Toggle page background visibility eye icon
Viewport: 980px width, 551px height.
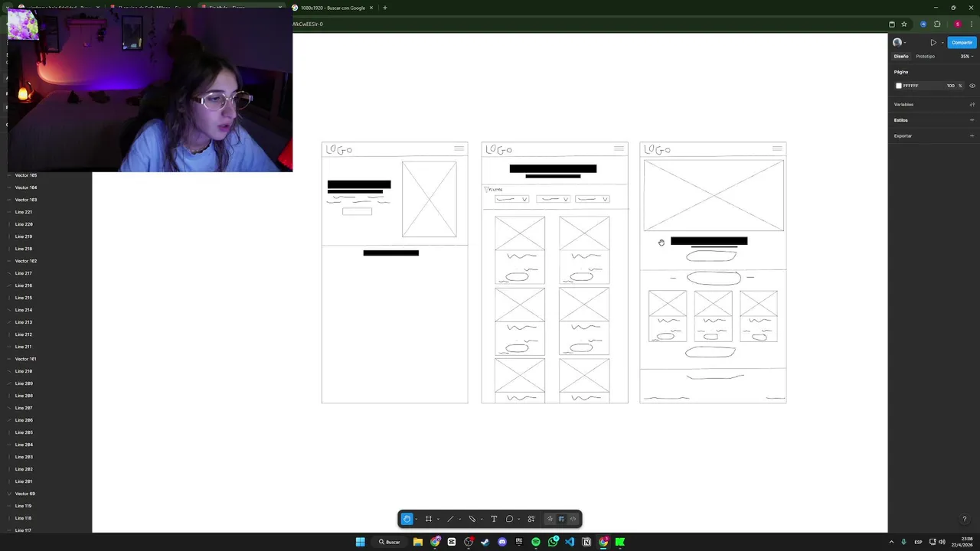click(x=972, y=86)
